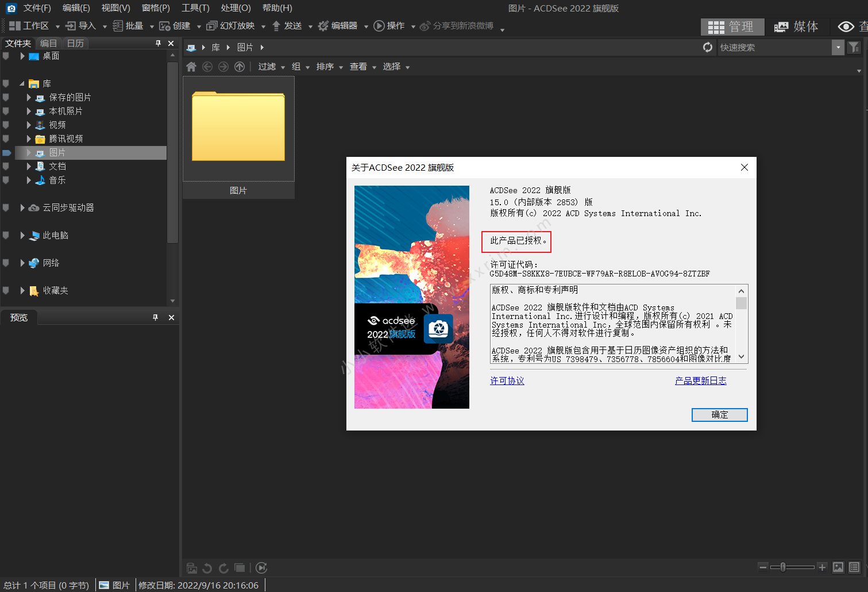Click the filter funnel icon next to search
This screenshot has width=868, height=592.
(x=854, y=47)
